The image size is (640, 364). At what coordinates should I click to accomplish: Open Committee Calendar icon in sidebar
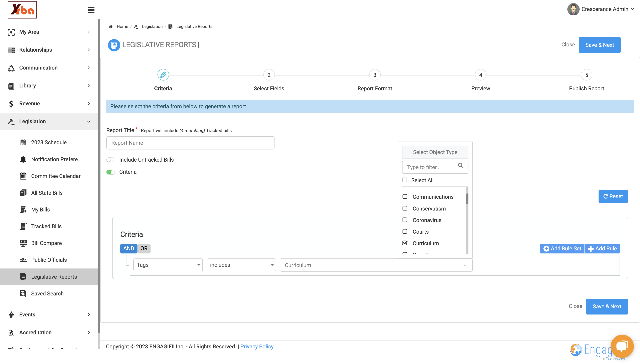(x=23, y=176)
